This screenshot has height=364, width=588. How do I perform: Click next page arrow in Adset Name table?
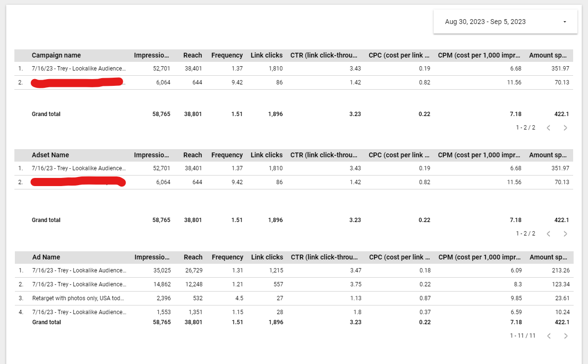point(565,234)
